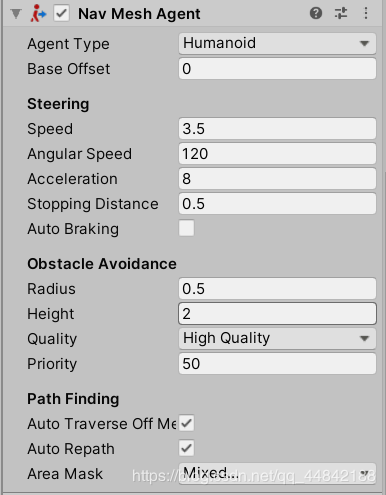
Task: Click the Speed field showing 3.5
Action: 277,129
